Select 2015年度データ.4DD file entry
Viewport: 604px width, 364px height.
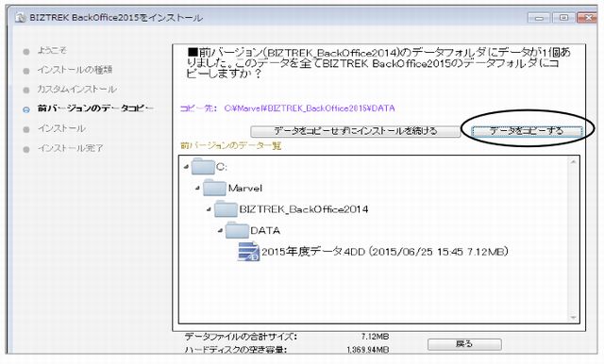(384, 252)
